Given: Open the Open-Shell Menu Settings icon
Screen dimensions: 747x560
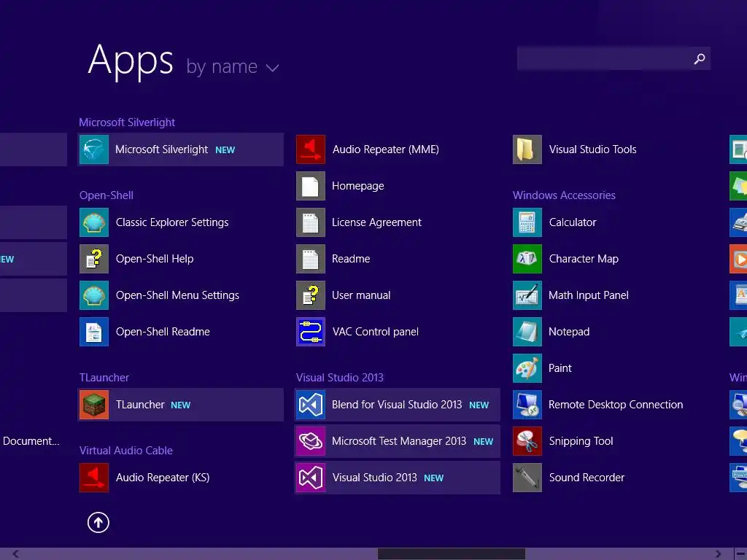Looking at the screenshot, I should (x=94, y=295).
